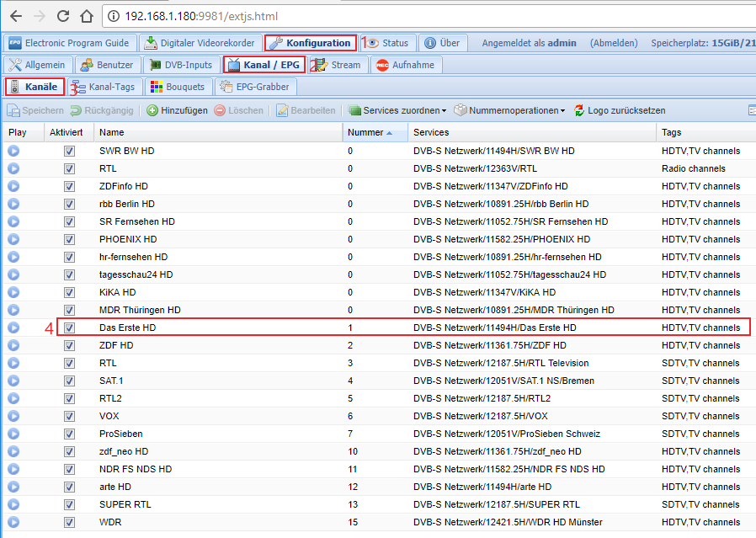This screenshot has height=538, width=756.
Task: Click the Abmelden logout link
Action: (614, 43)
